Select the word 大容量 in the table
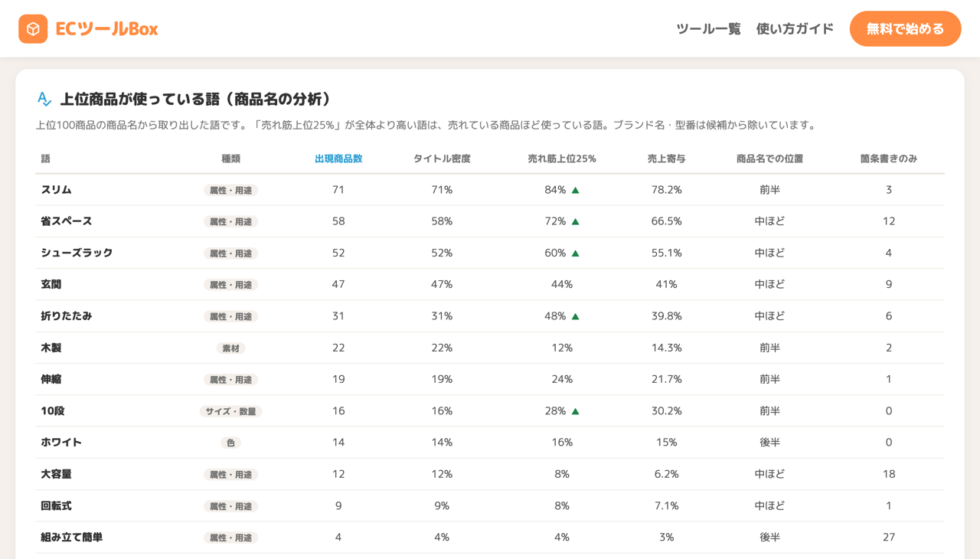Viewport: 980px width, 559px height. coord(56,474)
